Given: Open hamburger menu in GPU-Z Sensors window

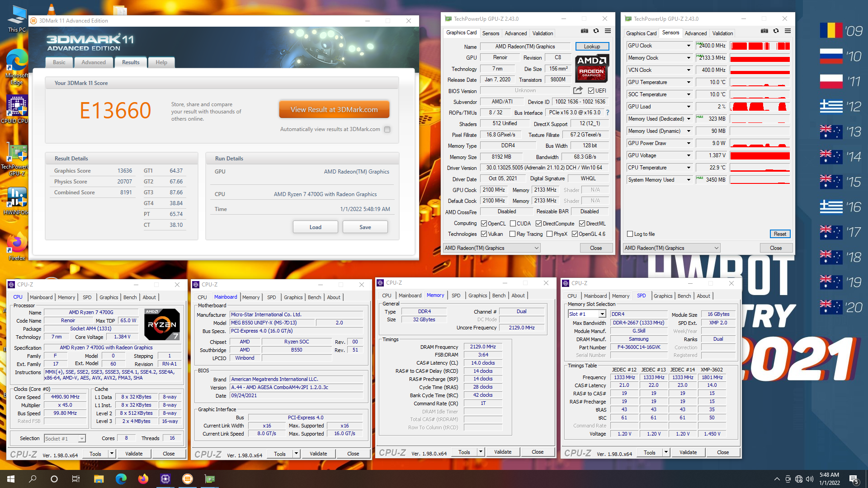Looking at the screenshot, I should (788, 31).
